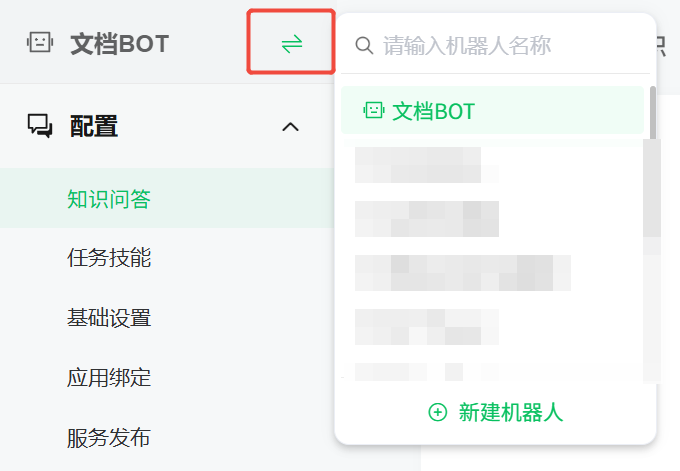The width and height of the screenshot is (680, 471).
Task: Click the 新建机器人 button text
Action: coord(511,412)
